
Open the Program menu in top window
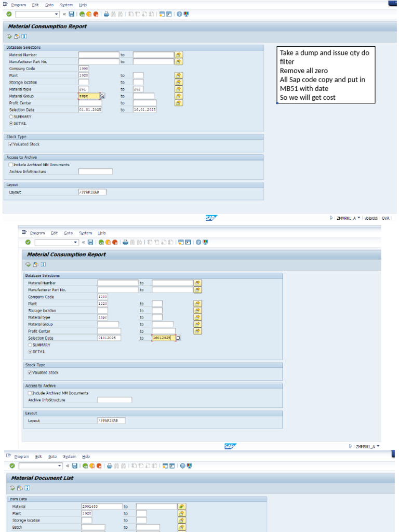click(18, 5)
